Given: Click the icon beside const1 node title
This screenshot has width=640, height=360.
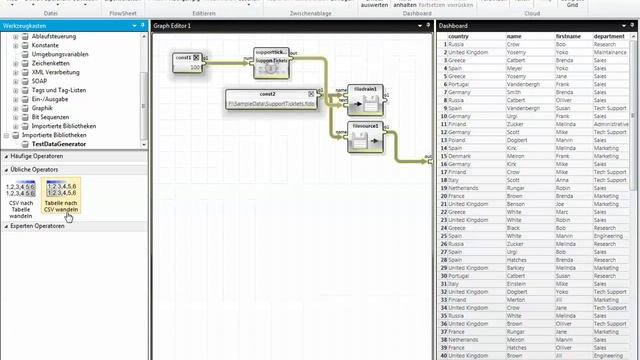Looking at the screenshot, I should click(196, 58).
